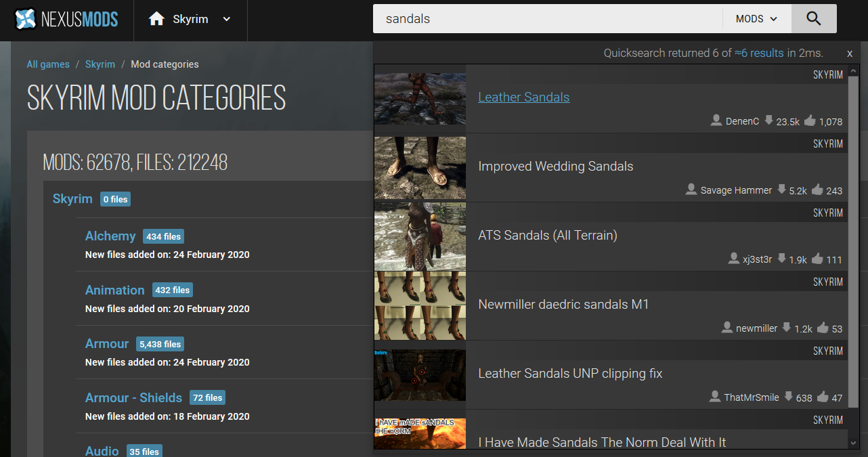Click author icon next to Savage Hammer

[691, 190]
